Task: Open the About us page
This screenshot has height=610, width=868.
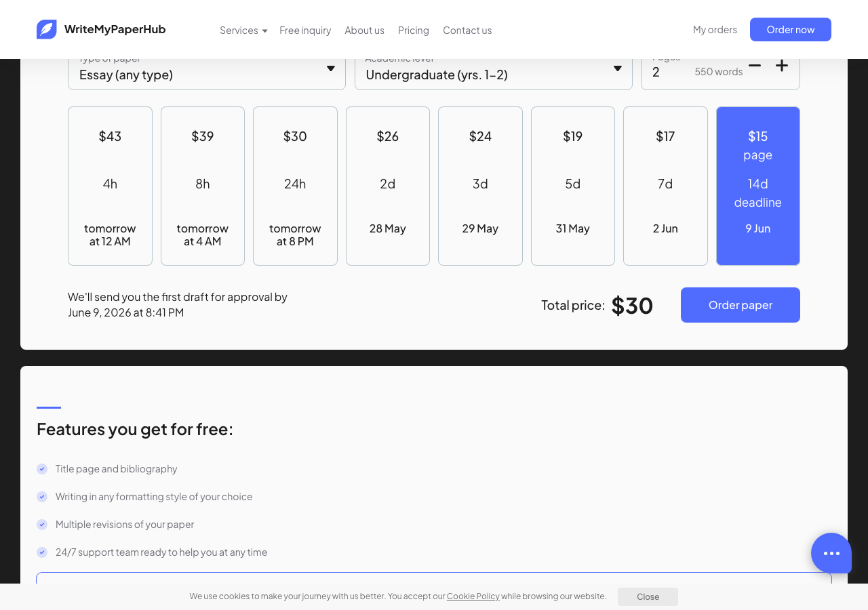Action: pos(364,30)
